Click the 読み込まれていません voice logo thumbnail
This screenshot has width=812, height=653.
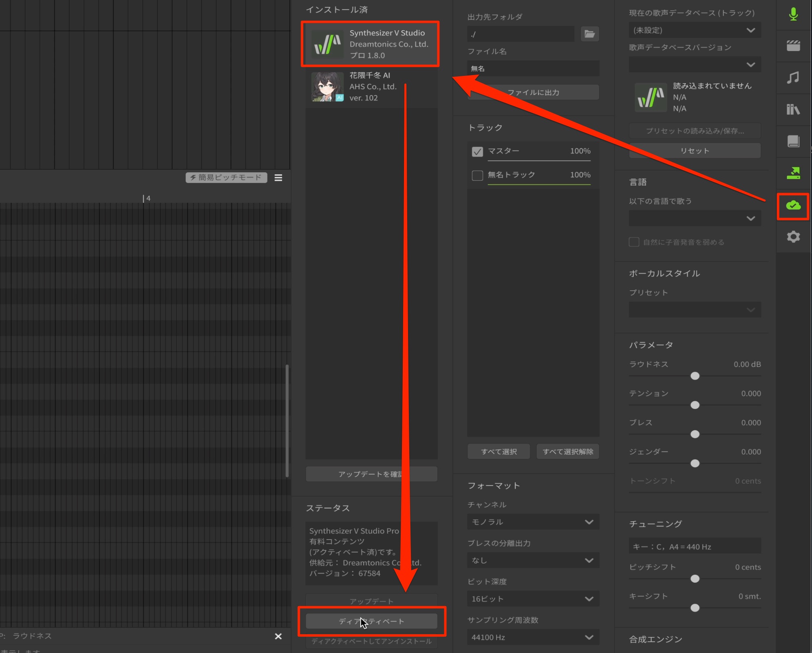coord(651,98)
